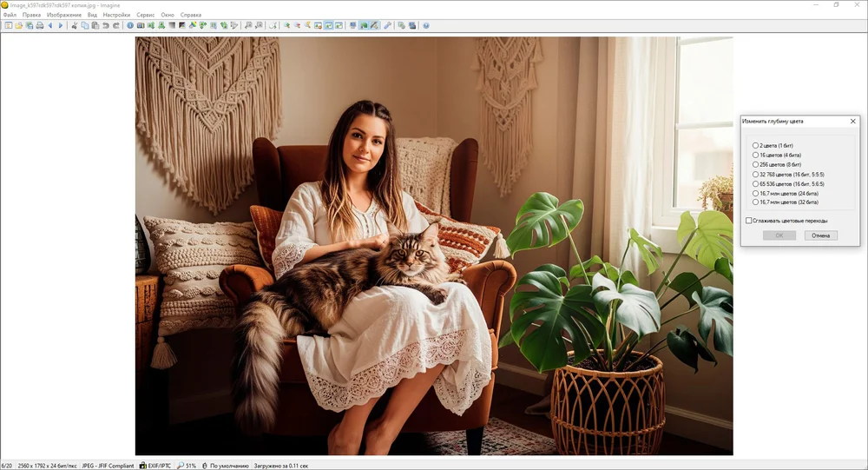Screen dimensions: 868x470
Task: Click the 51% zoom status indicator
Action: [x=187, y=466]
